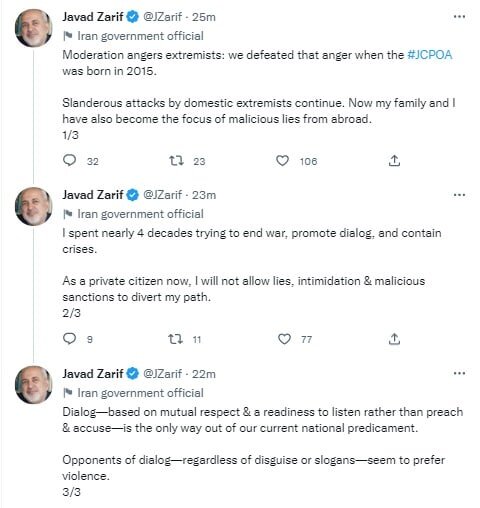Open more options menu on the 25m tweet
The image size is (480, 508).
(459, 17)
